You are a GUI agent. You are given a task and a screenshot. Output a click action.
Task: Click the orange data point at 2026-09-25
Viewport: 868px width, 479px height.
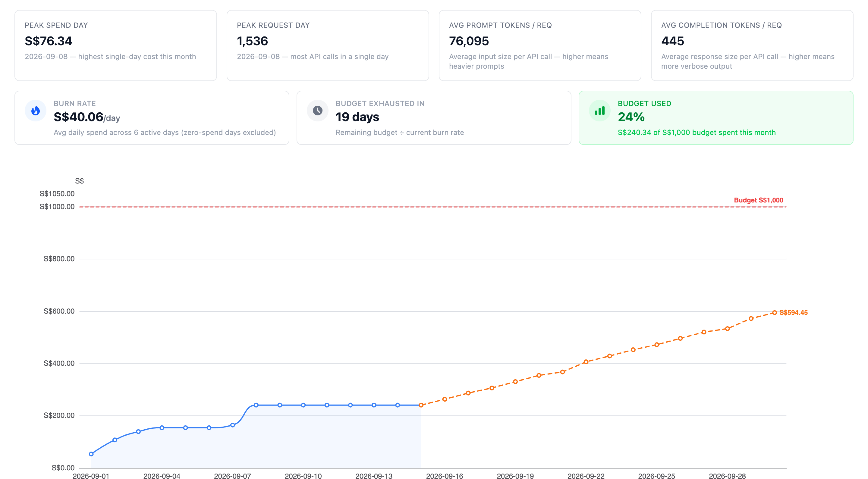click(657, 345)
